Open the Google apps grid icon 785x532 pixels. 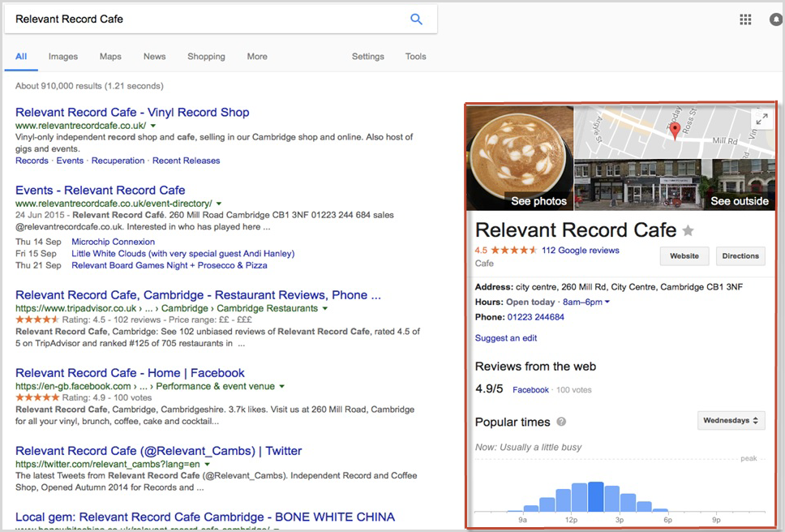[745, 19]
